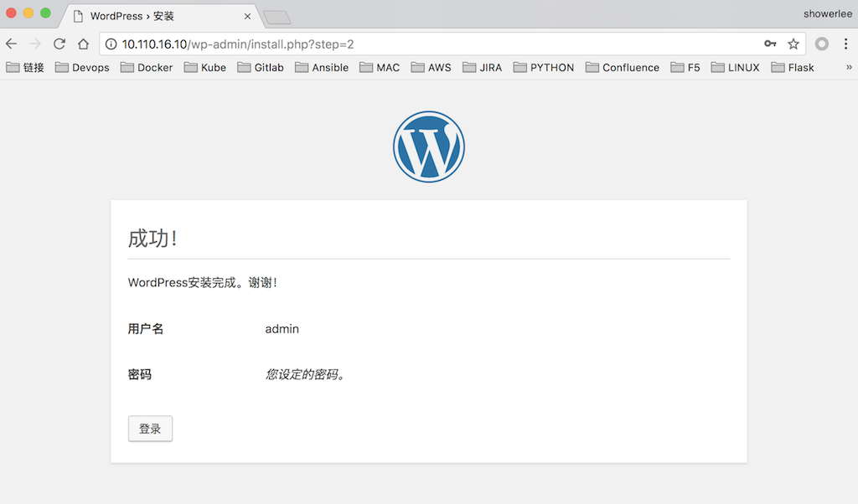
Task: Open a new browser tab
Action: click(x=277, y=18)
